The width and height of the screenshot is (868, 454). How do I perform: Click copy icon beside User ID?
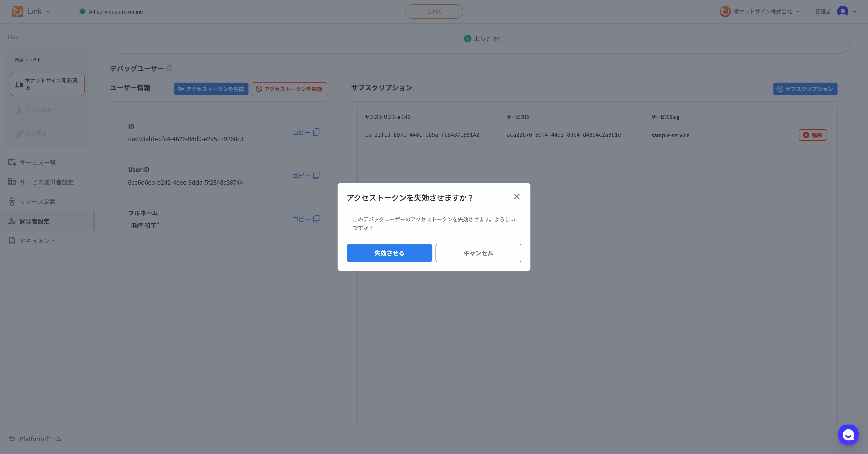[x=316, y=175]
